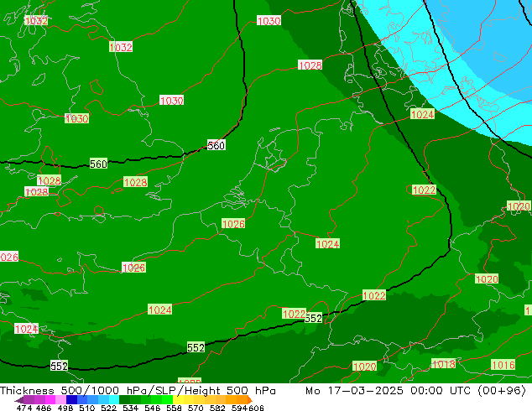
Task: Click the 594 legend value
Action: pyautogui.click(x=239, y=408)
